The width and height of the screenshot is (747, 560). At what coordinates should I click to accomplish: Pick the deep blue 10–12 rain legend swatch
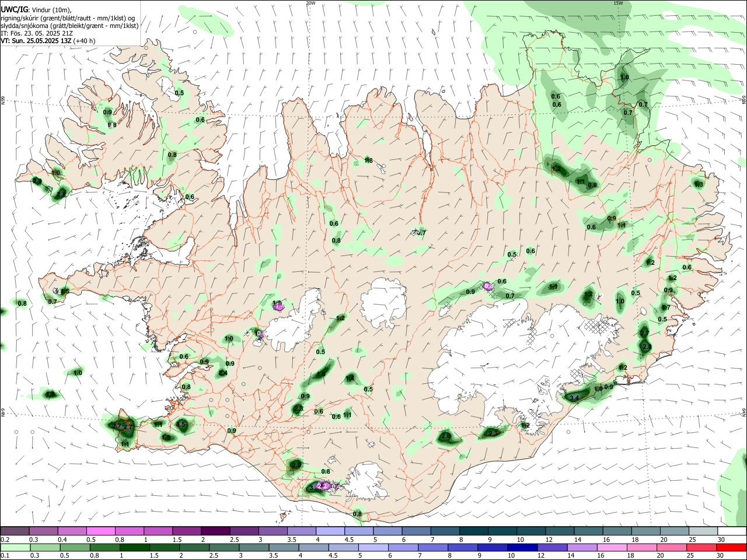pyautogui.click(x=522, y=547)
